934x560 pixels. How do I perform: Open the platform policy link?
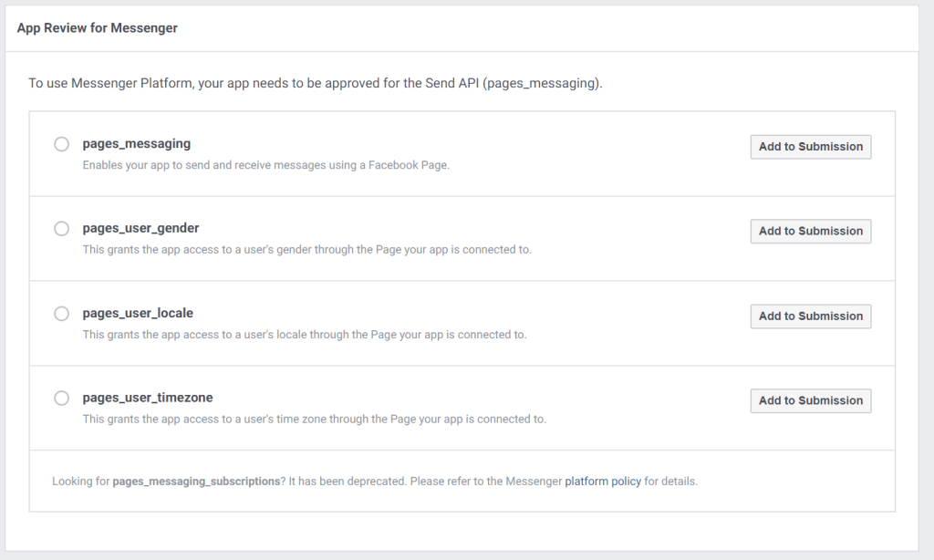coord(603,481)
